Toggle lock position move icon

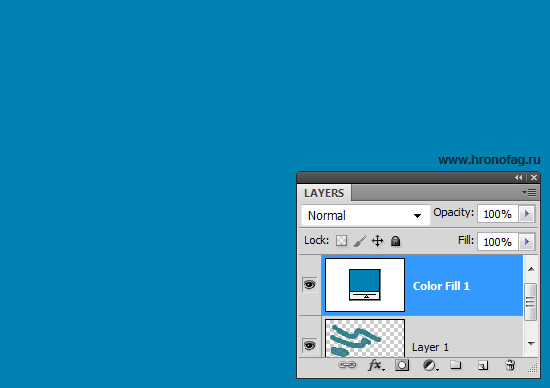coord(377,241)
